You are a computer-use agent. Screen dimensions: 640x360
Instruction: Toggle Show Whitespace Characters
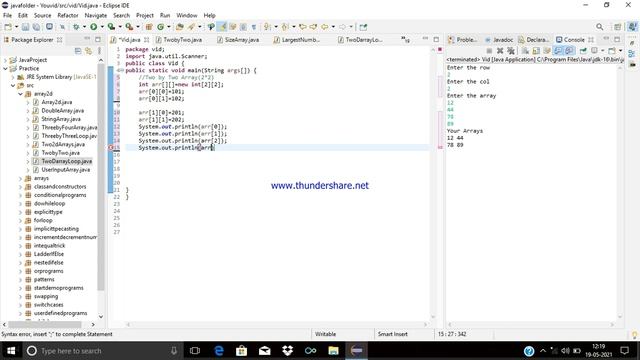[254, 27]
